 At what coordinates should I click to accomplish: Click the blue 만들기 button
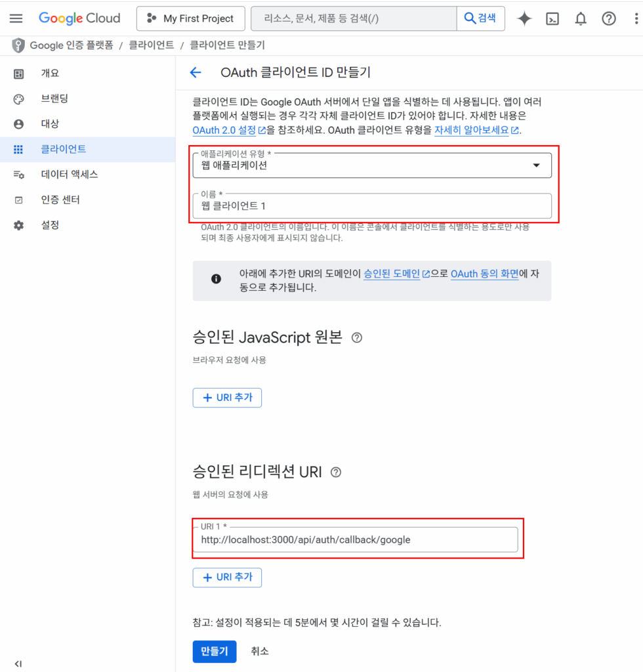click(214, 651)
